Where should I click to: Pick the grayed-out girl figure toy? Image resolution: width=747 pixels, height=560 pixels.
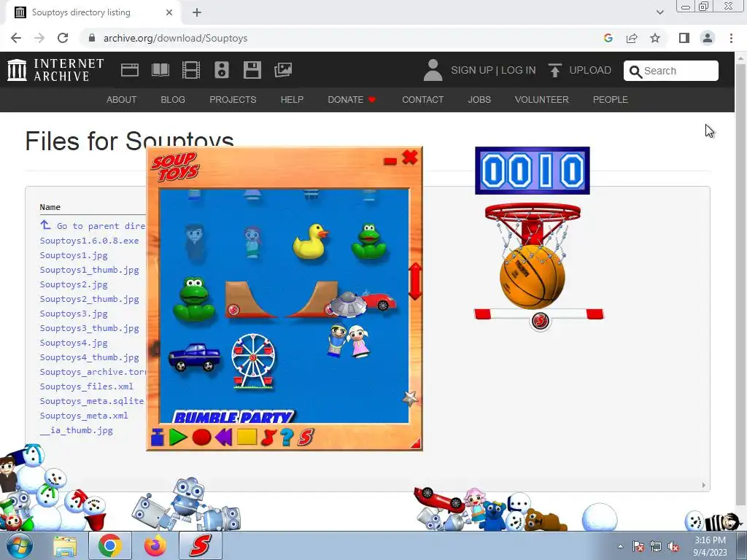[x=252, y=243]
